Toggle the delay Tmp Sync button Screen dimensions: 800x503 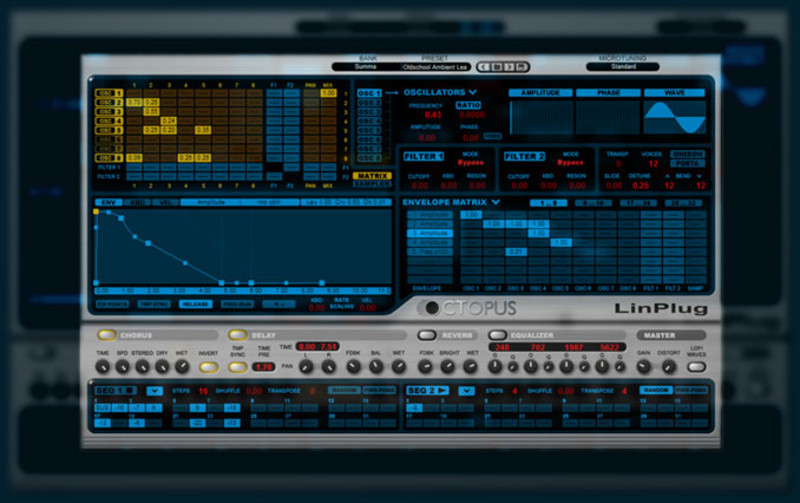tap(237, 367)
